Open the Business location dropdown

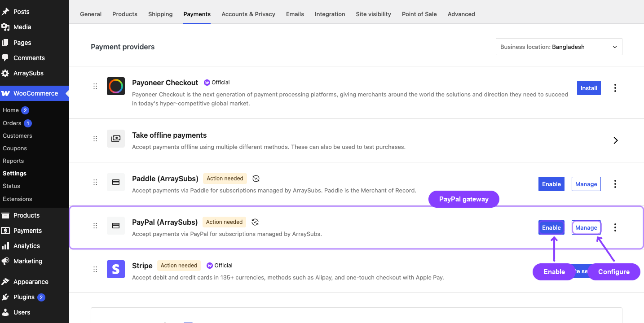(x=559, y=47)
